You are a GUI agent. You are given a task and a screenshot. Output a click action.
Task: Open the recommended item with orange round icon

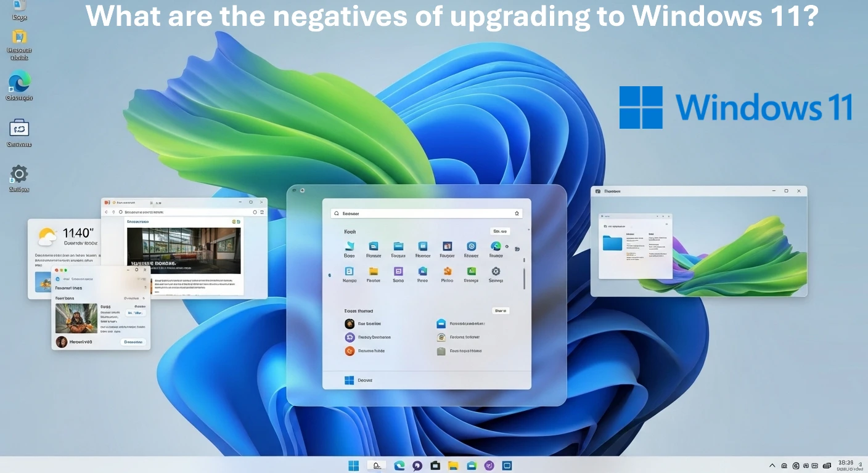coord(365,351)
